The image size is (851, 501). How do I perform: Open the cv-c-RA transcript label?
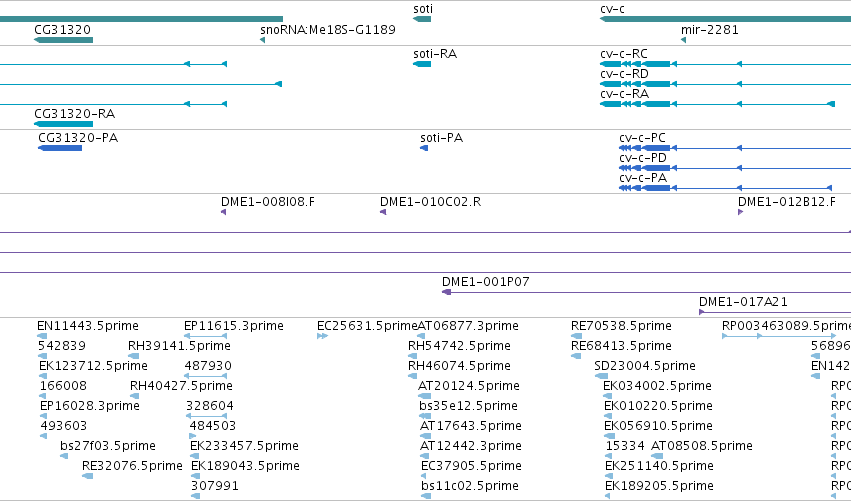(624, 94)
